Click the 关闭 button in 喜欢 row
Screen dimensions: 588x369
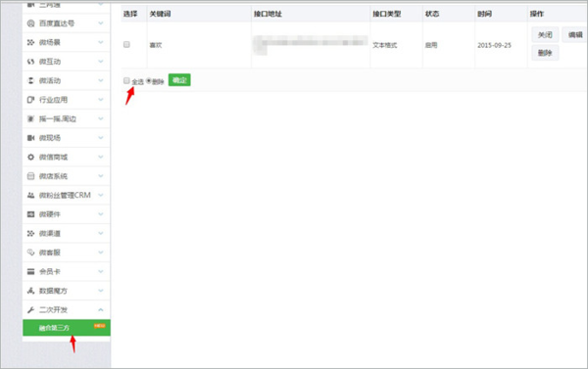tap(545, 35)
